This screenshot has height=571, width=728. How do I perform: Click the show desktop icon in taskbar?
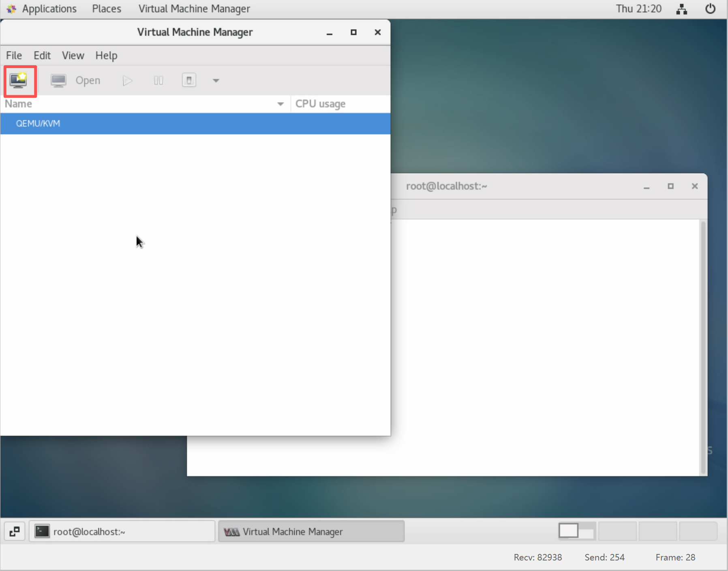(x=15, y=531)
